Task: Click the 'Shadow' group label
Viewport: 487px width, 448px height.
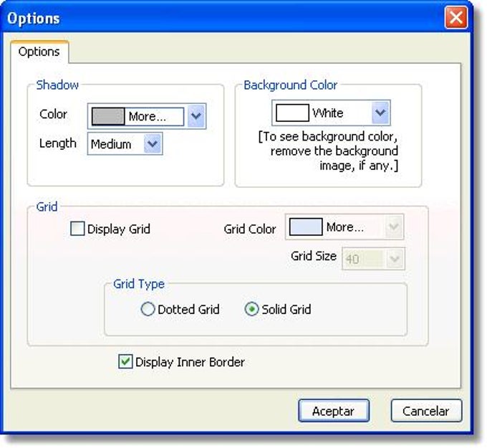Action: pos(57,85)
